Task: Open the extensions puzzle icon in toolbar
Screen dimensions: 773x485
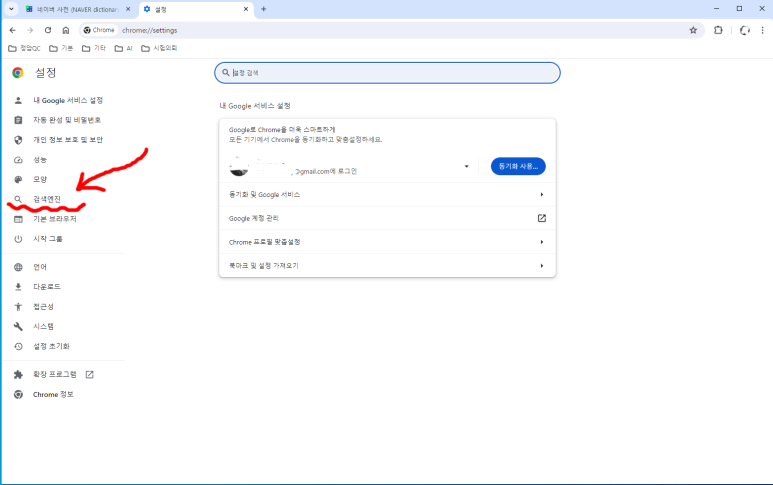Action: (x=718, y=30)
